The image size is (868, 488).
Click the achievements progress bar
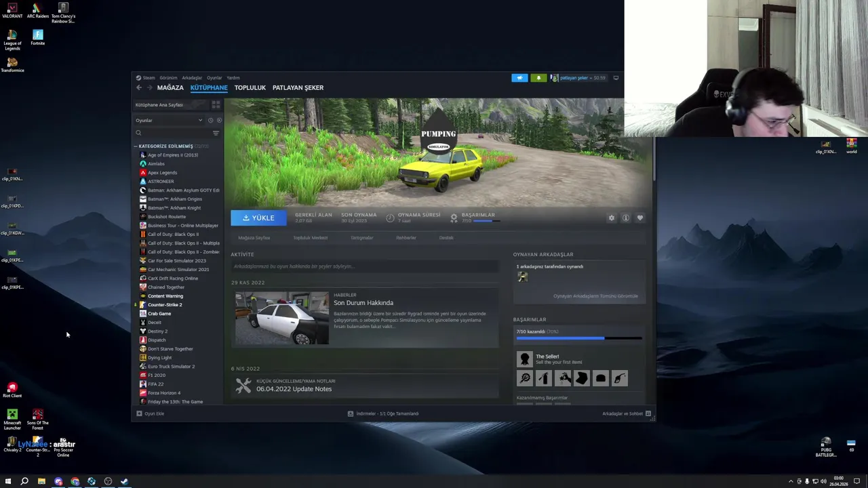[579, 338]
